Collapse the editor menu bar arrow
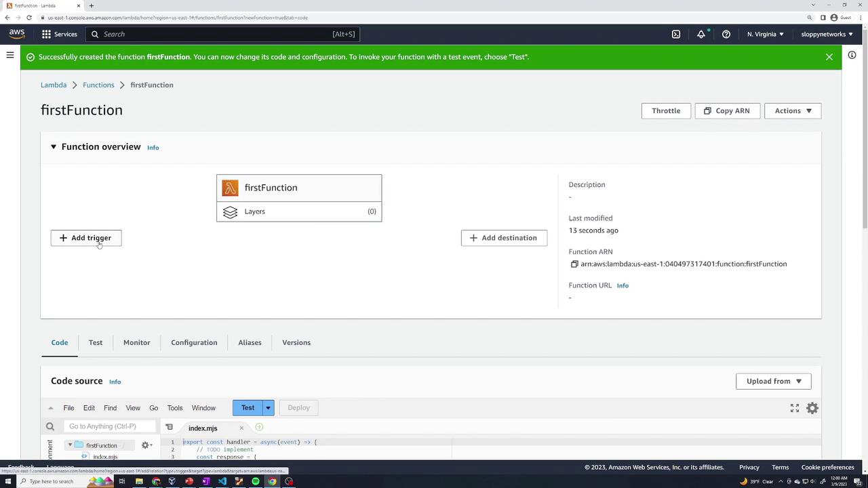This screenshot has width=868, height=488. click(51, 408)
